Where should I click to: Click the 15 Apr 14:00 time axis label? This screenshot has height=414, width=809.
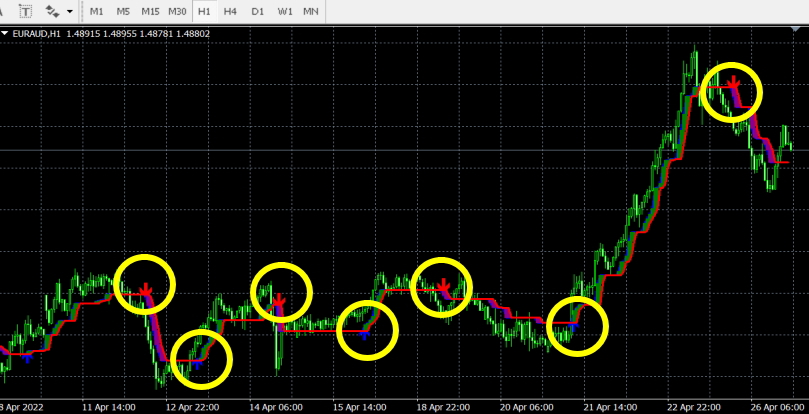pyautogui.click(x=359, y=408)
